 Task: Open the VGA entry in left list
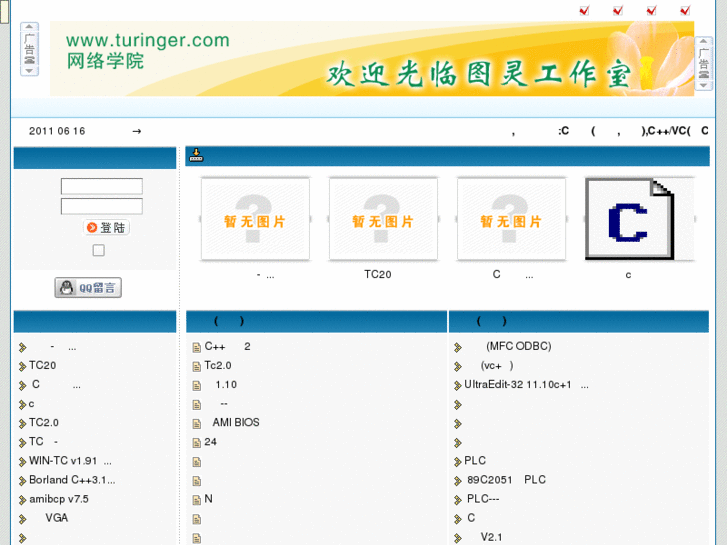point(56,518)
